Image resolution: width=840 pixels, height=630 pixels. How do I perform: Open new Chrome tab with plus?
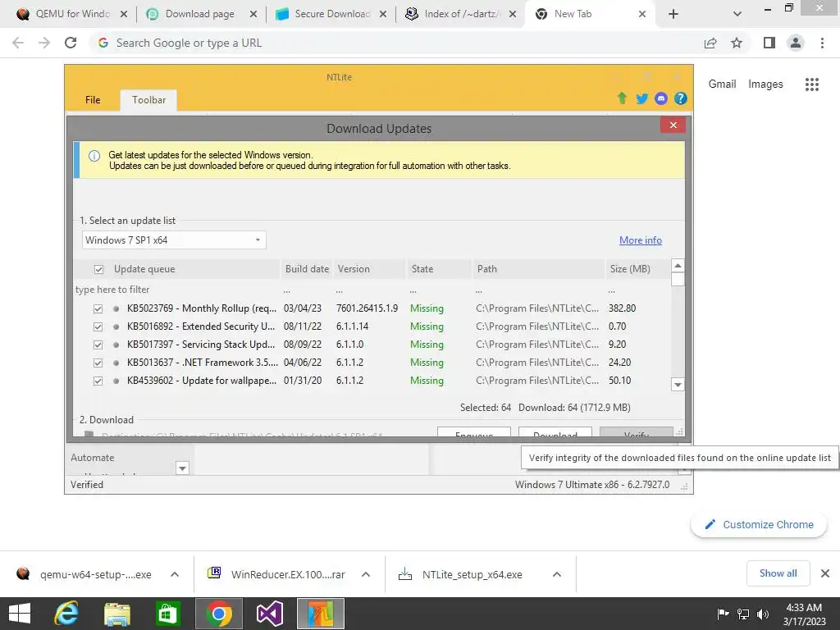673,14
